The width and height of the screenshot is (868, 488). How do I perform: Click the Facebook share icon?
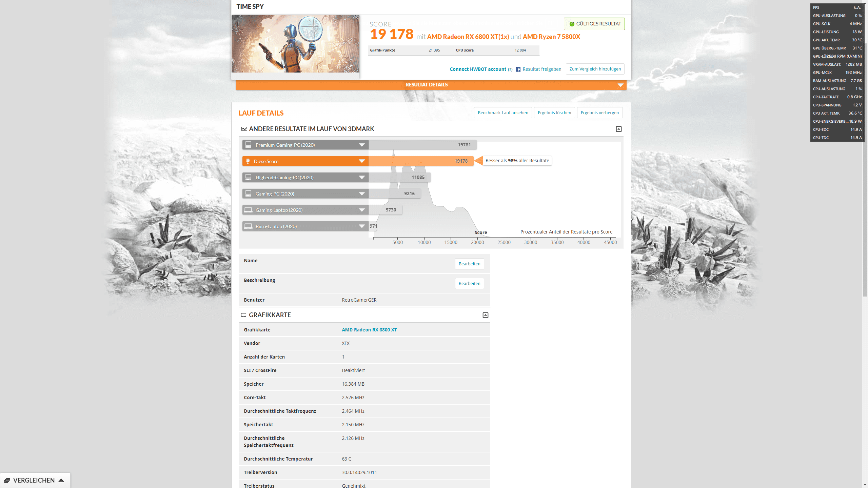point(518,69)
